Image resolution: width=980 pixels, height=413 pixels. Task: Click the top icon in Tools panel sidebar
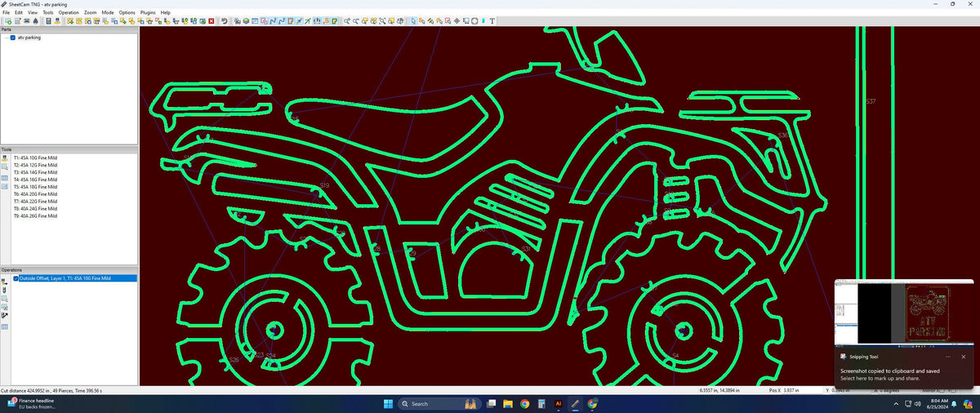click(4, 157)
